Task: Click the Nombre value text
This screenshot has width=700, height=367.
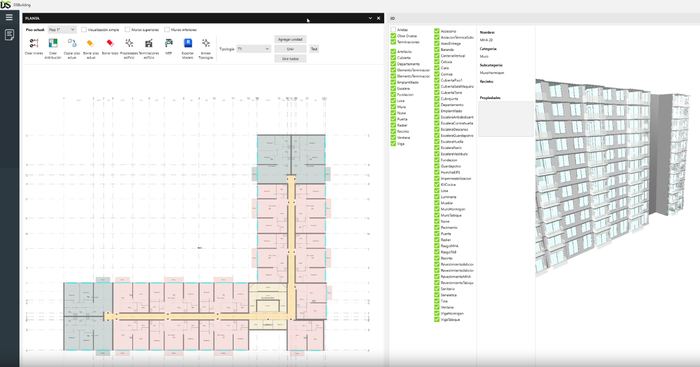Action: (486, 40)
